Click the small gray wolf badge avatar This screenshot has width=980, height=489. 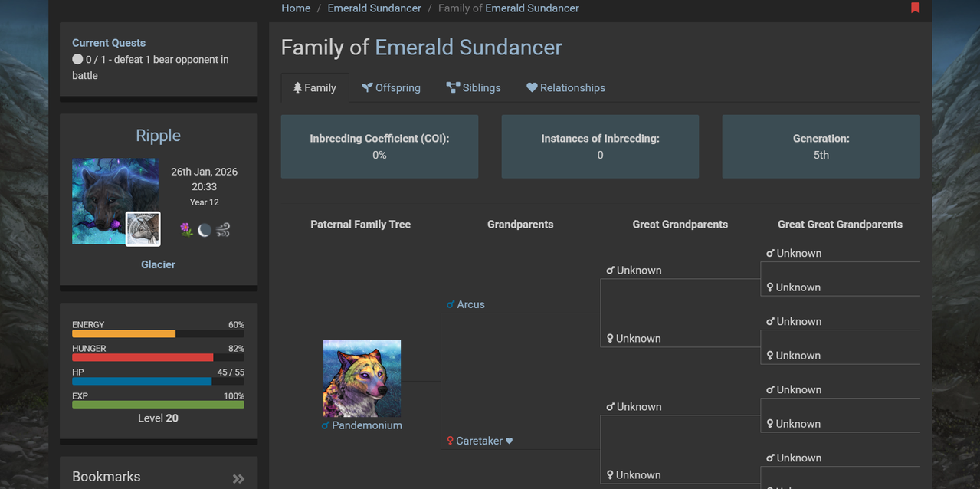[x=143, y=228]
